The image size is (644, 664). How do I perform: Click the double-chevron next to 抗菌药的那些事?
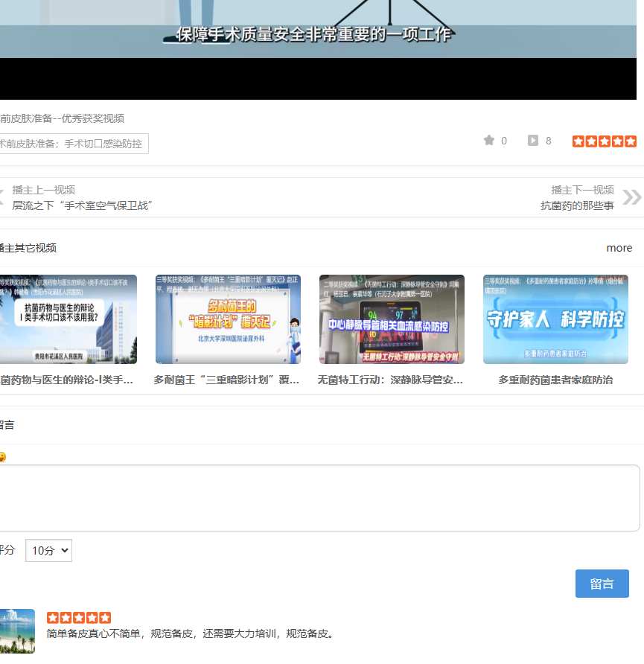click(632, 197)
